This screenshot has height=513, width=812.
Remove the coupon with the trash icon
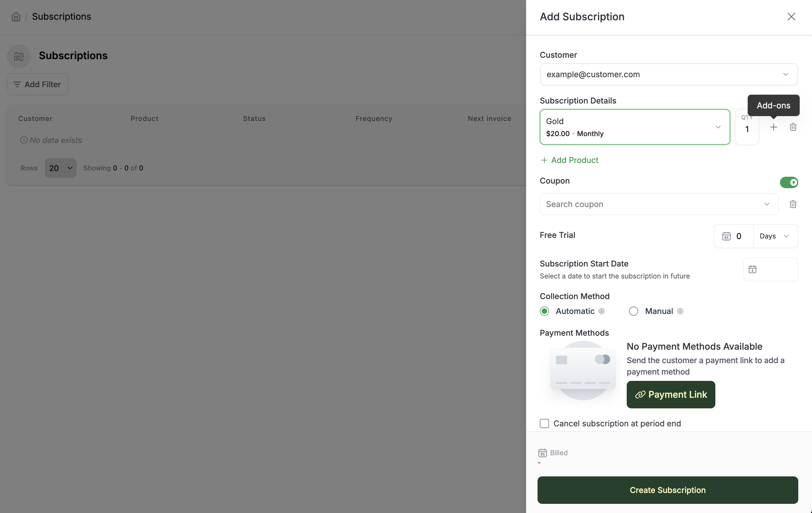click(793, 204)
